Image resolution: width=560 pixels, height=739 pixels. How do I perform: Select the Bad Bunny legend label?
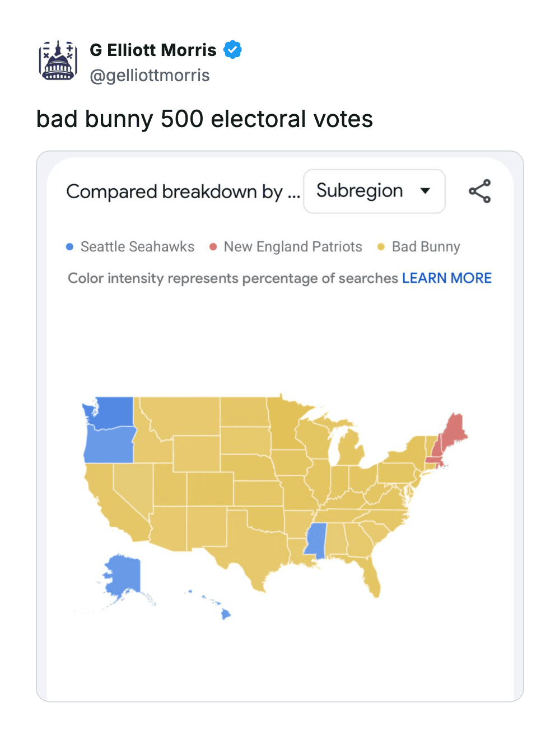click(x=426, y=247)
